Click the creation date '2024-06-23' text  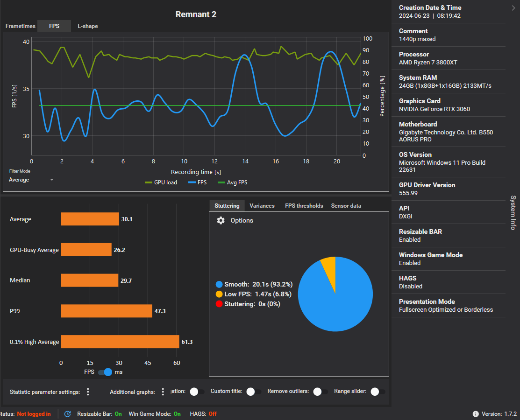[x=414, y=16]
